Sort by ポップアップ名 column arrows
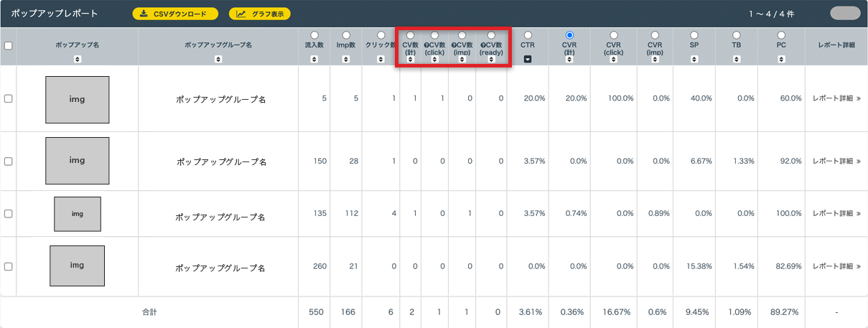The height and width of the screenshot is (328, 868). (77, 60)
